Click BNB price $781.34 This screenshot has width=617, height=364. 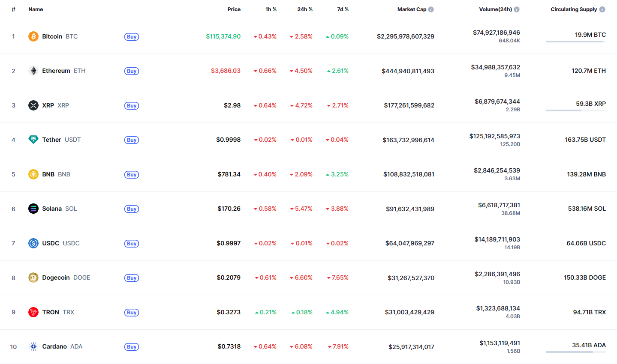pyautogui.click(x=229, y=174)
